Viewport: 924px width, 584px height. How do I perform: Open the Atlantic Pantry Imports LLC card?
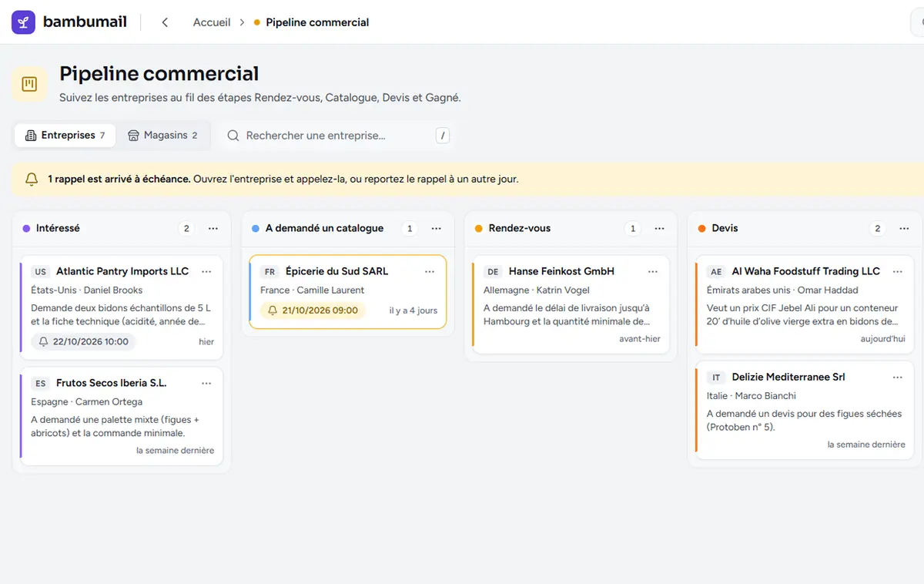tap(122, 307)
